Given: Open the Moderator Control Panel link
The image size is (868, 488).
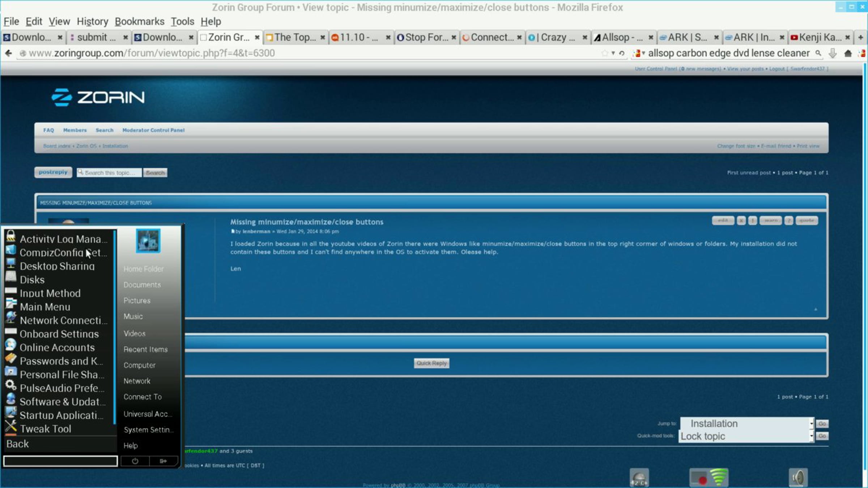Looking at the screenshot, I should point(153,130).
